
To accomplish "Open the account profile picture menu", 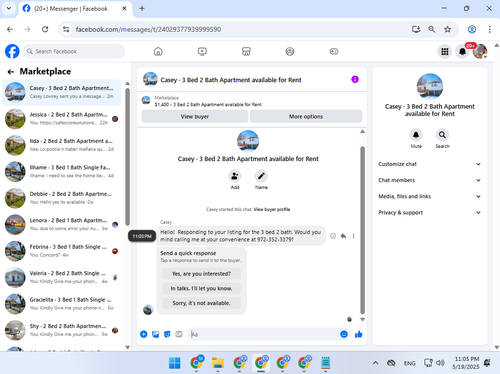I will pos(480,51).
